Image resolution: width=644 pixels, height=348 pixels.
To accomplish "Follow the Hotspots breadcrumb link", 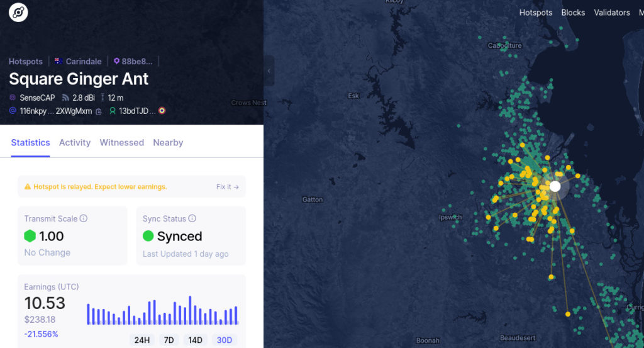I will tap(25, 62).
